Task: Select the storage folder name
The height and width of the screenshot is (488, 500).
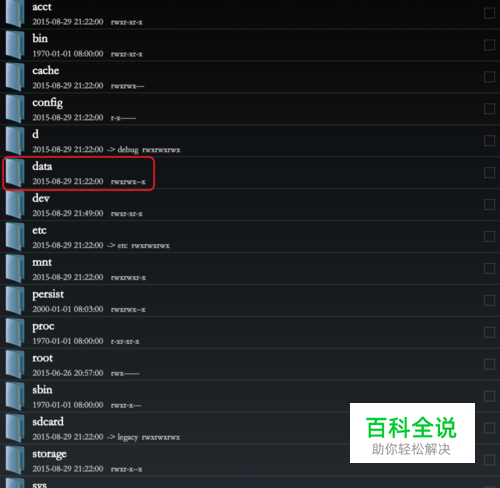Action: coord(49,454)
